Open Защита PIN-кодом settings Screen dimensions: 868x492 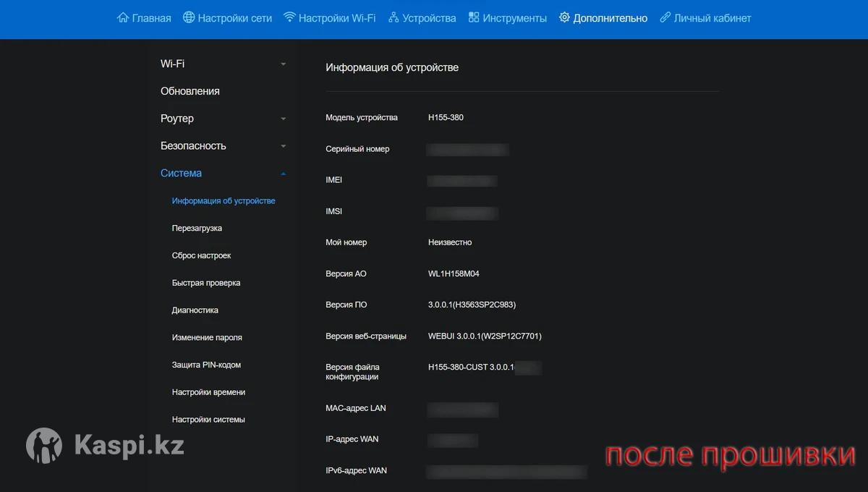206,365
